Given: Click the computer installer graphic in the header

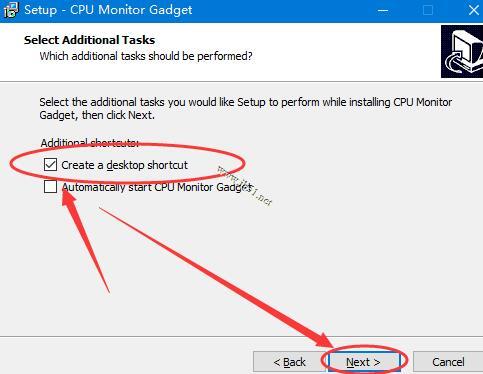Looking at the screenshot, I should 462,52.
